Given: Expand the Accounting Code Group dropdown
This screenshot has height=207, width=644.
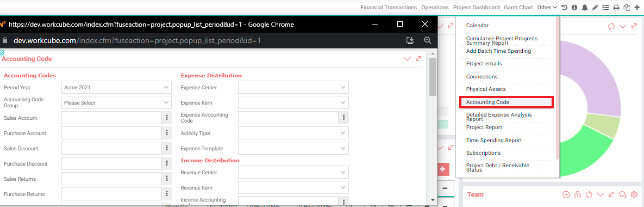Looking at the screenshot, I should [117, 102].
